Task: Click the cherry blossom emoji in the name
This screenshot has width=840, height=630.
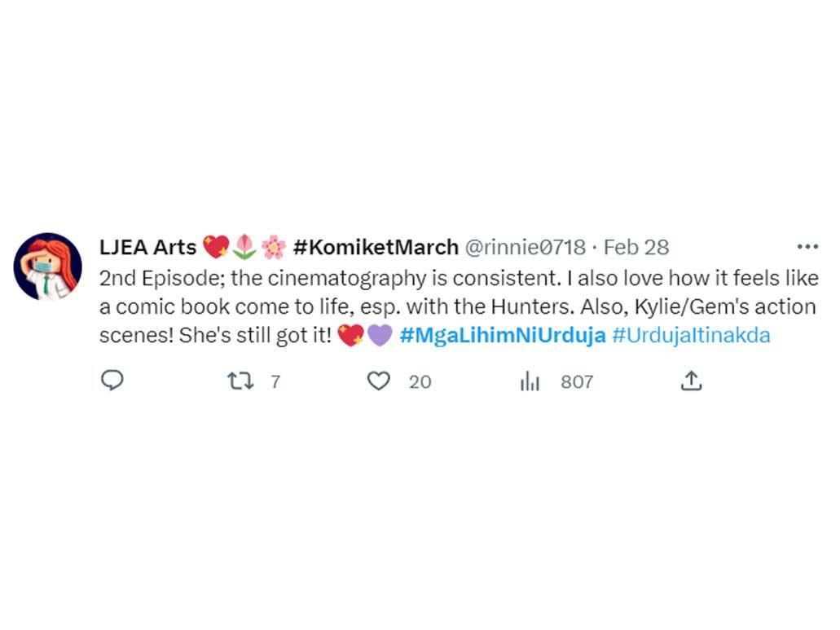Action: (x=274, y=247)
